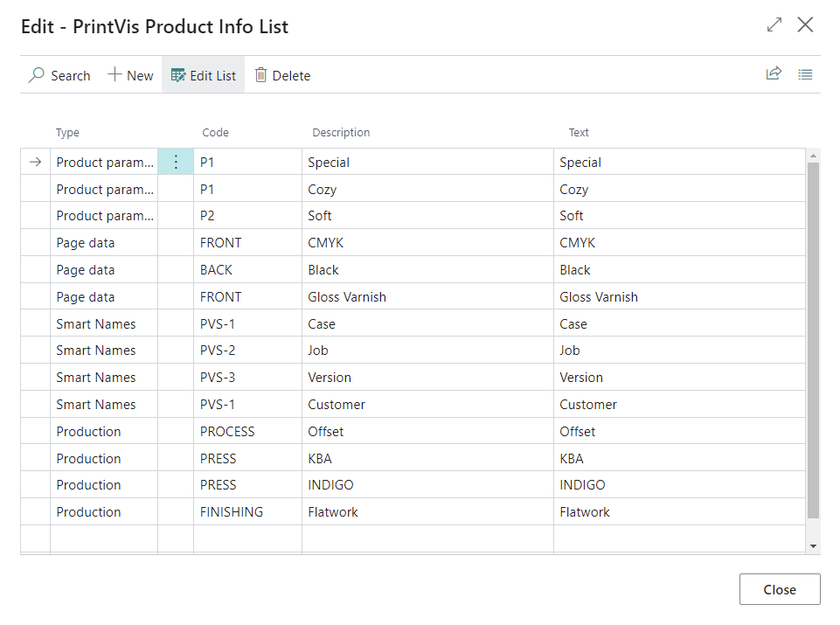Click the Description column header

coord(341,133)
